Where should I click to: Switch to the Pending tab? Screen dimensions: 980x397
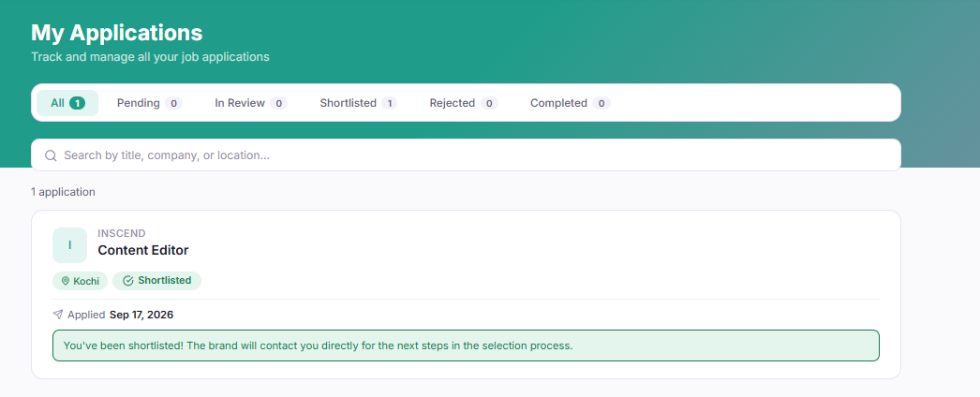(x=149, y=103)
